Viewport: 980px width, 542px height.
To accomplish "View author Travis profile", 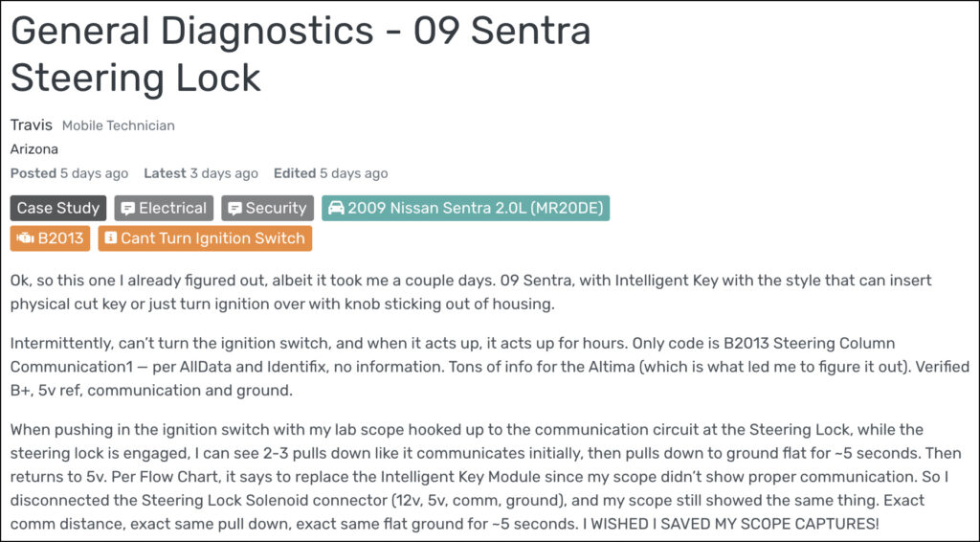I will 32,125.
